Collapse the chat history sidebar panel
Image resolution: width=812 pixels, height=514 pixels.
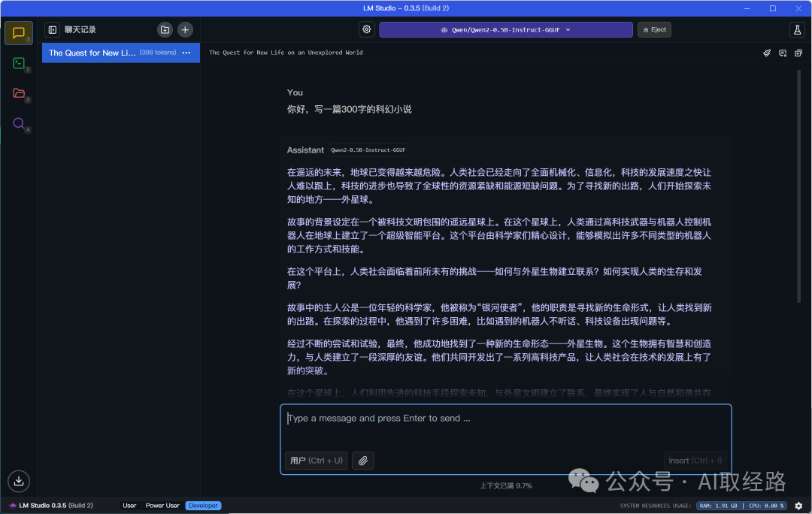coord(53,30)
